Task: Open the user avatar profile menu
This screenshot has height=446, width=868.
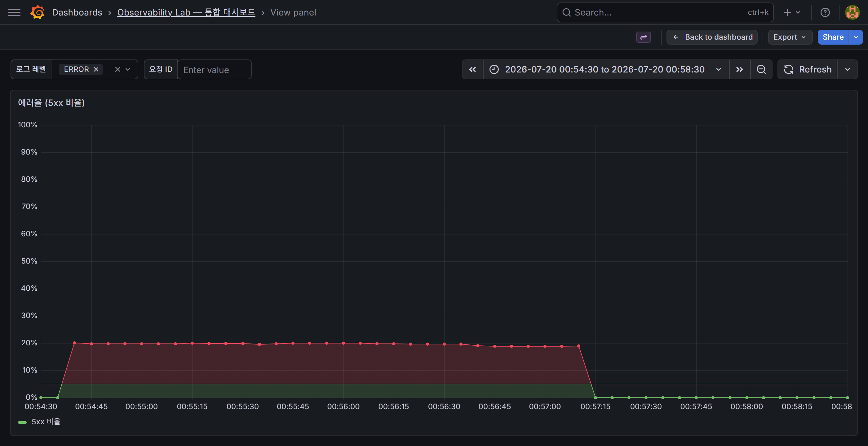Action: click(852, 12)
